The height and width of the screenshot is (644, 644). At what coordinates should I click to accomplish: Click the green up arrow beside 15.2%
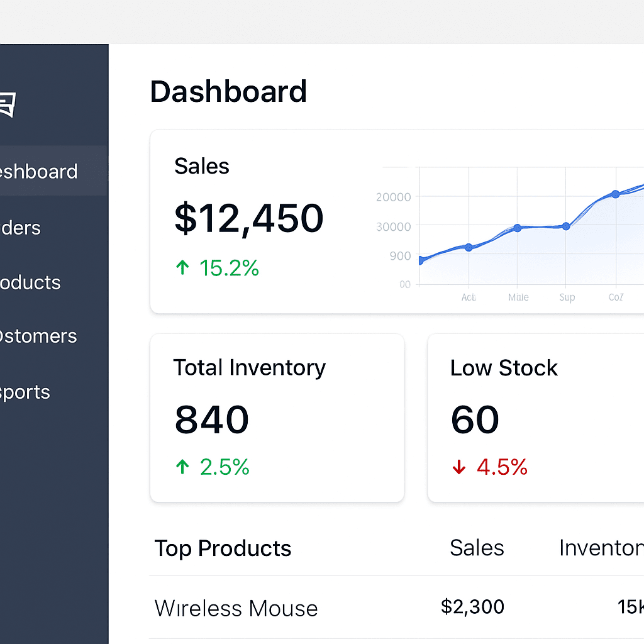point(182,268)
